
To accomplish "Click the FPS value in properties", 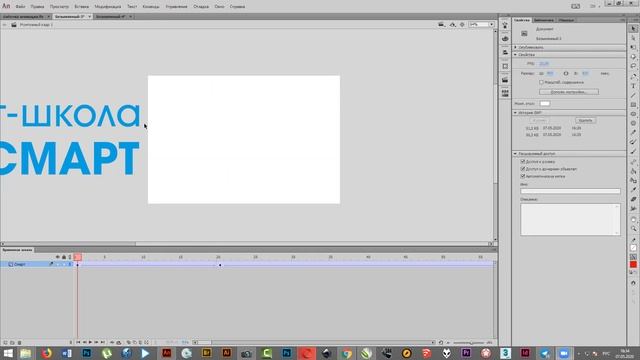I will (x=544, y=64).
